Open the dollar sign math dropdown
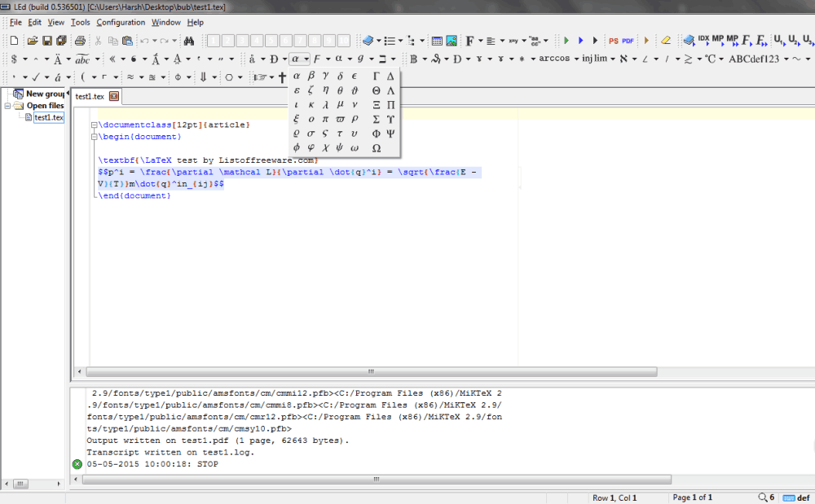Screen dimensions: 815x504 pyautogui.click(x=24, y=59)
